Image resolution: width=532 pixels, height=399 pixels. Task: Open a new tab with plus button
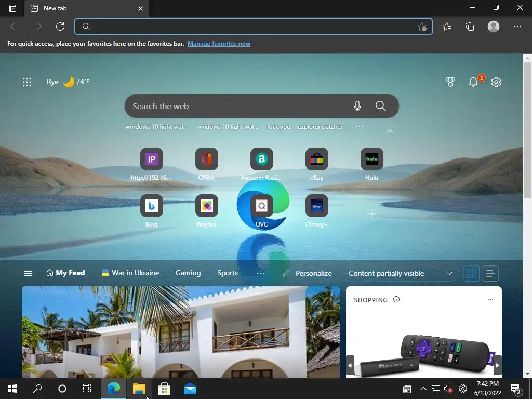[x=158, y=8]
